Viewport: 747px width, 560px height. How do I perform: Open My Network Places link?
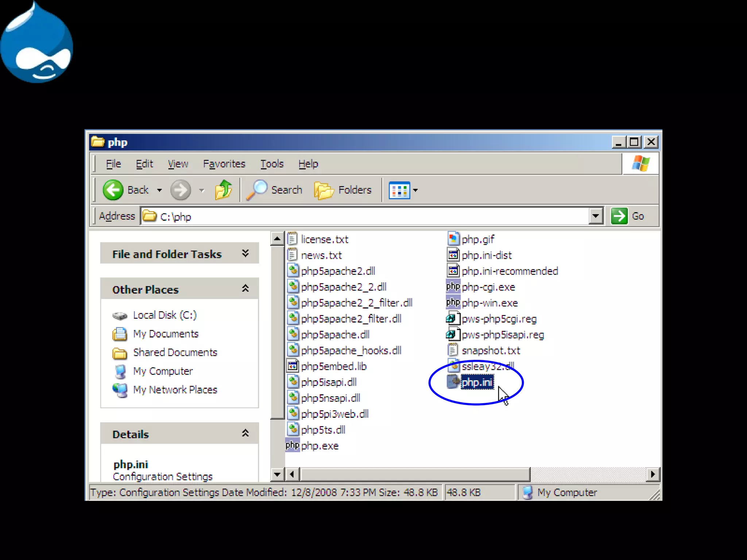[x=175, y=390]
